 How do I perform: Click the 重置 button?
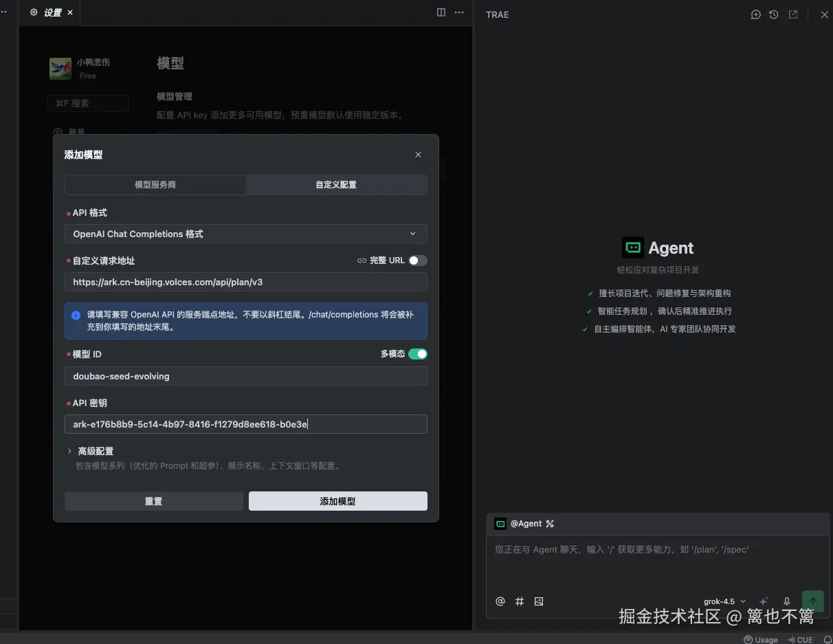click(x=154, y=501)
